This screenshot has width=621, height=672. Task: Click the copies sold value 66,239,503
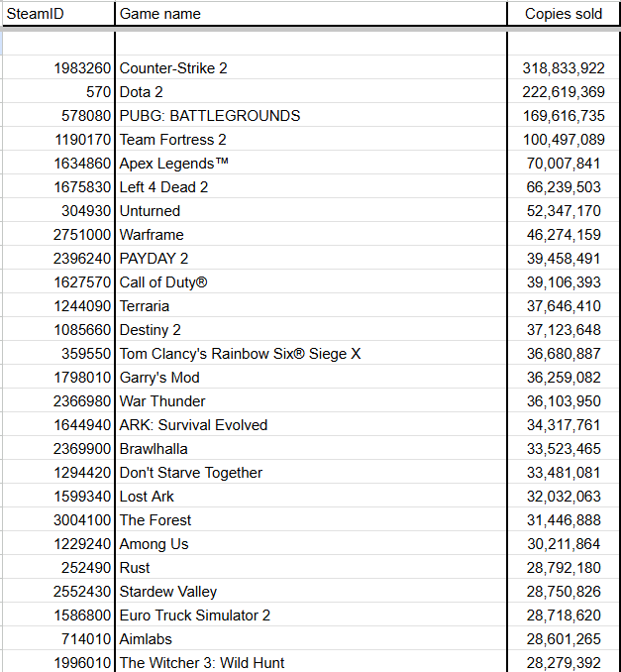563,187
